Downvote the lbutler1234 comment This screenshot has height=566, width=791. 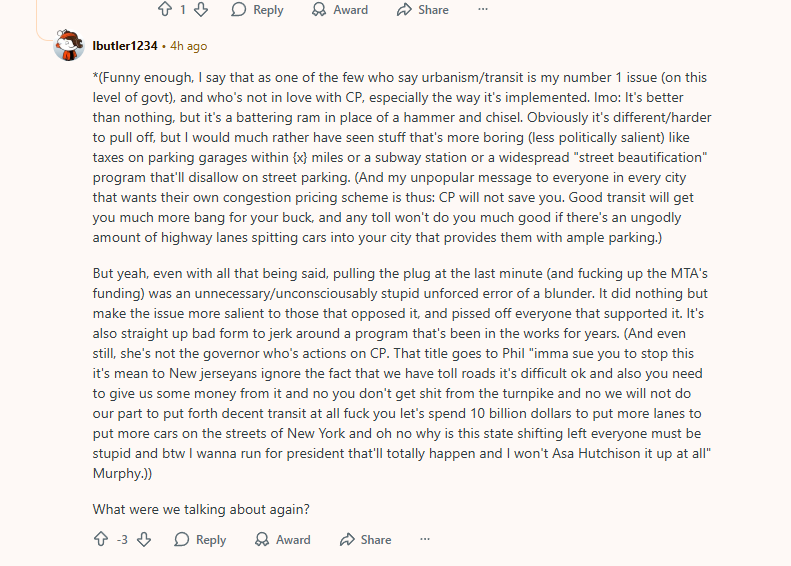click(x=144, y=539)
